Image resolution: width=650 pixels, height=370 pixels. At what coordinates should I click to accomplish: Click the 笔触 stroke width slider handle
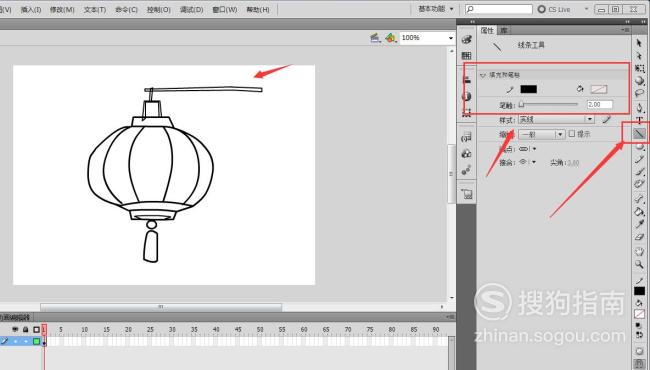click(x=522, y=104)
